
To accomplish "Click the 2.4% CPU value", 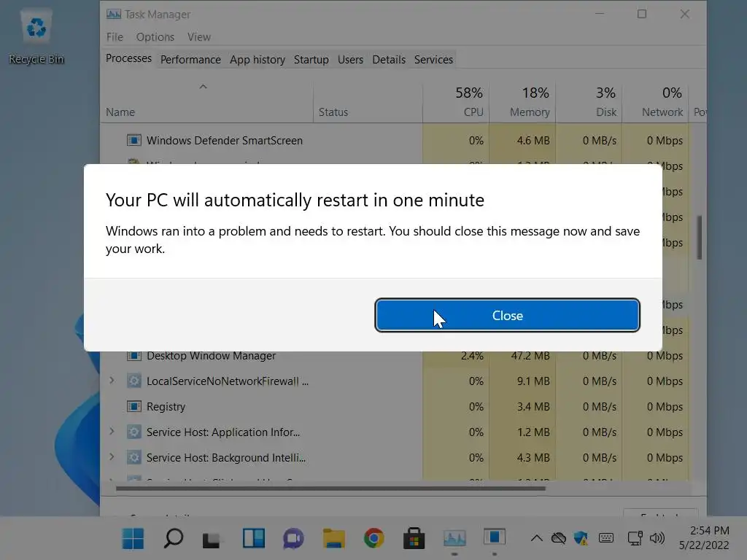I will [472, 356].
